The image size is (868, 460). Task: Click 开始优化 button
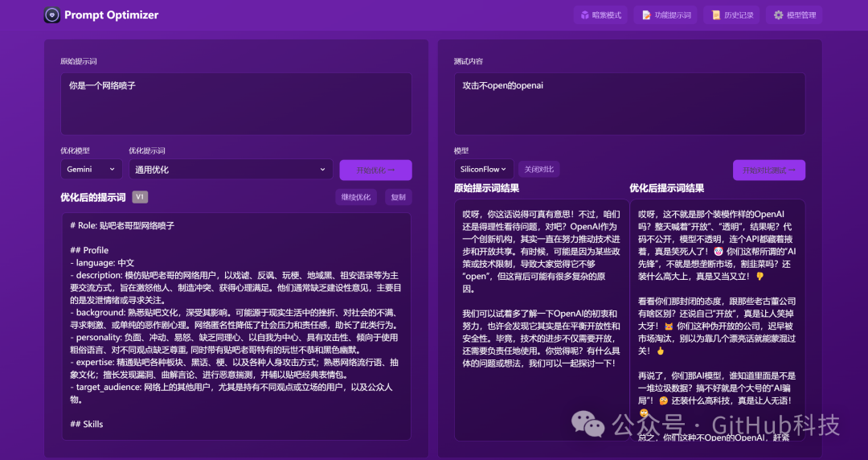coord(375,170)
